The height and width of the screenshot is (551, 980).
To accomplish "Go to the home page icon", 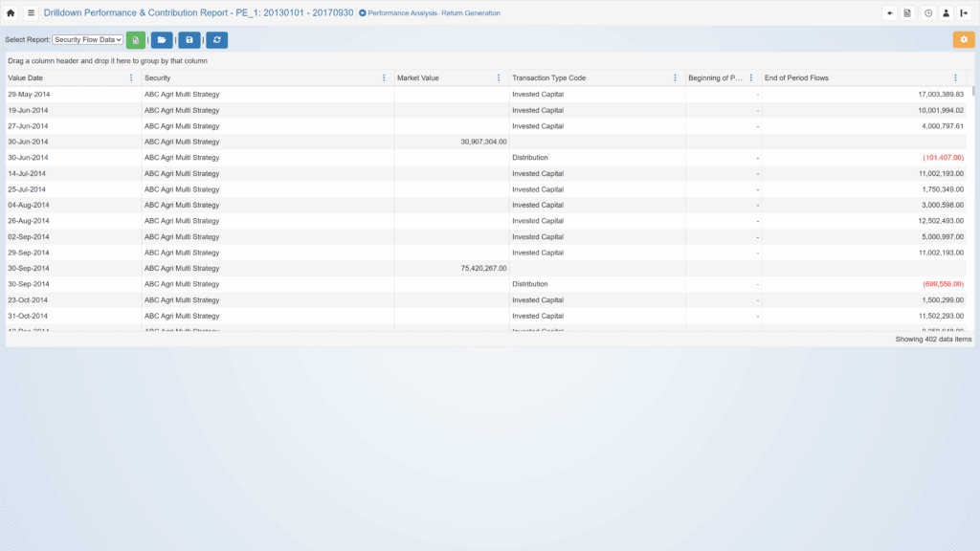I will pos(11,13).
